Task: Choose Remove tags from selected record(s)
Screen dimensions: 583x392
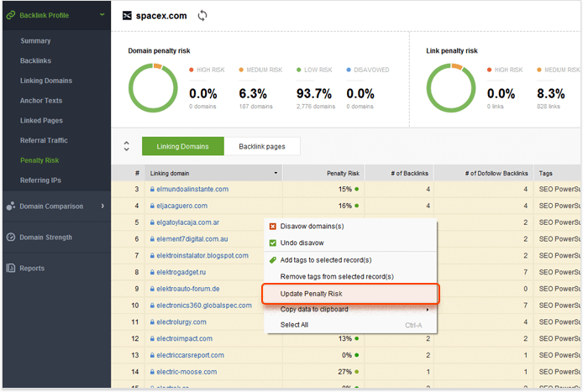Action: pos(350,277)
